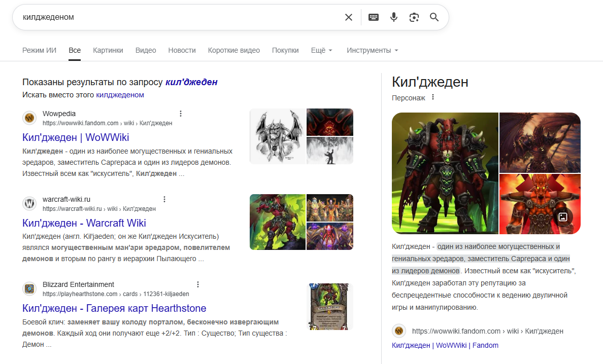Open the three-dot menu for Wowpedia result
The image size is (603, 364).
(x=181, y=114)
